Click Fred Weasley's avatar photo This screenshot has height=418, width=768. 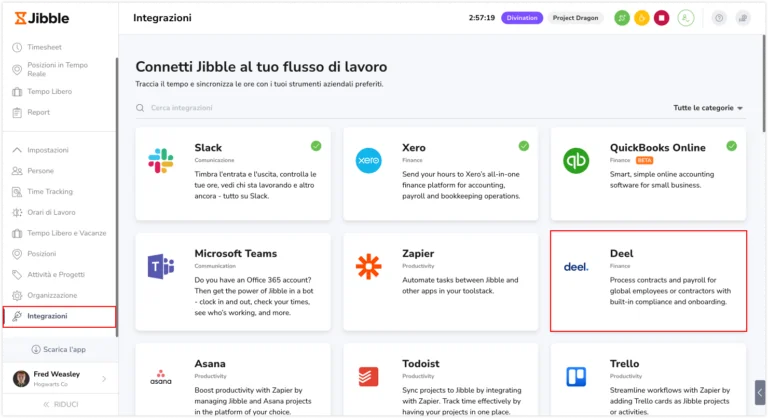click(x=21, y=378)
